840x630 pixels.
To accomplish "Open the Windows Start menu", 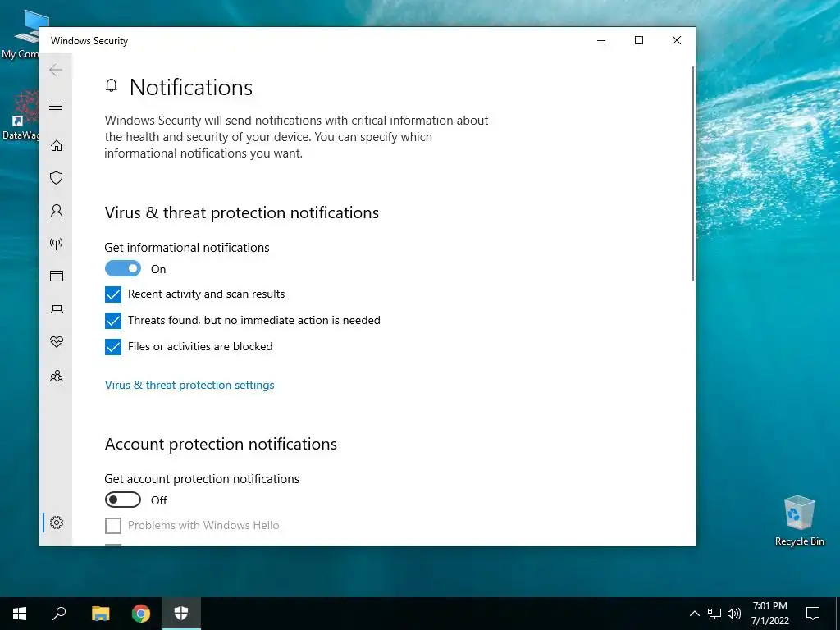I will 20,614.
